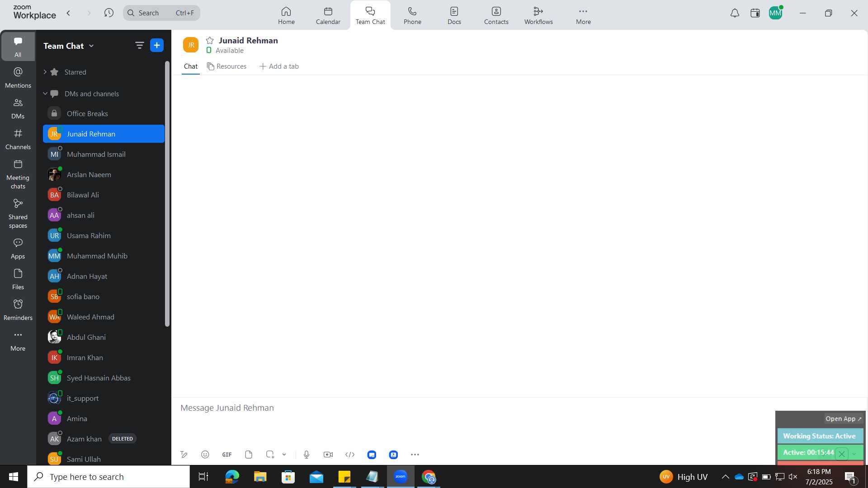Open chat with Azam khan

[104, 439]
